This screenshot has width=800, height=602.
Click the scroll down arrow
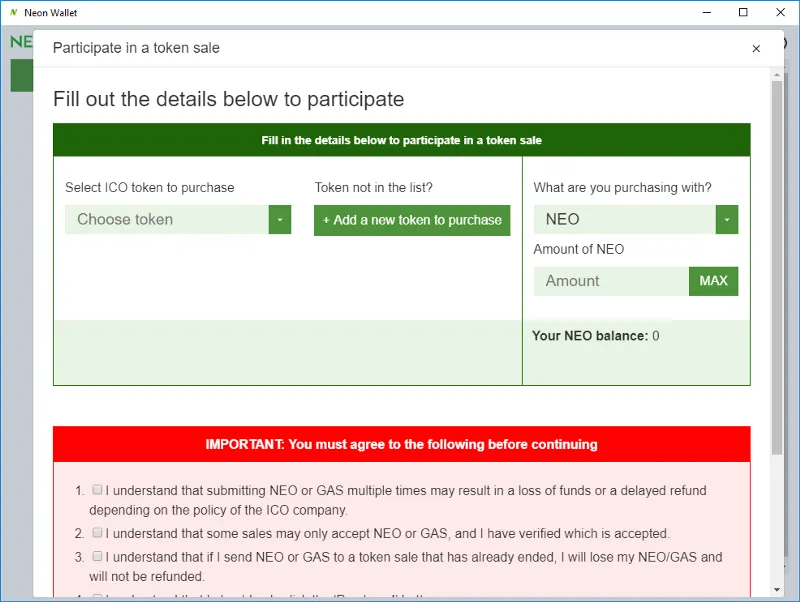(x=777, y=590)
